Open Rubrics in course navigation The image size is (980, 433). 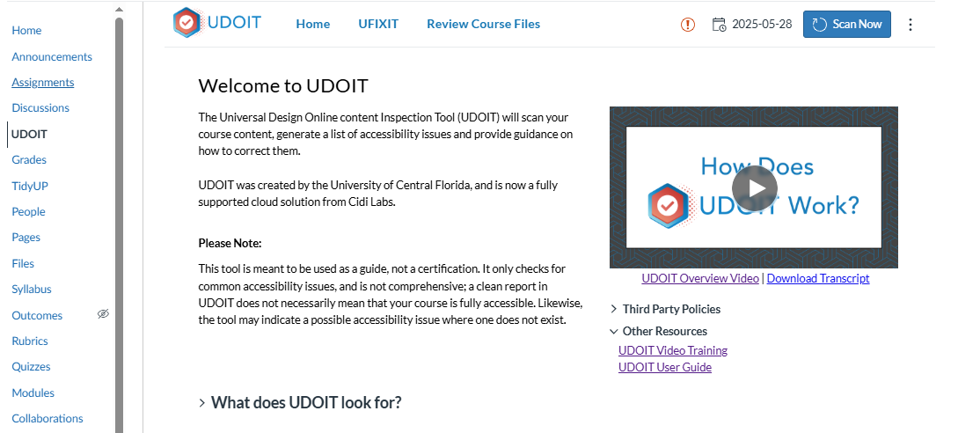29,341
